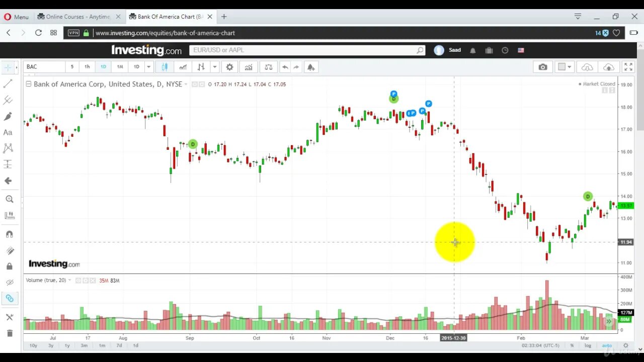
Task: Save the chart layout to the cloud
Action: [x=609, y=67]
